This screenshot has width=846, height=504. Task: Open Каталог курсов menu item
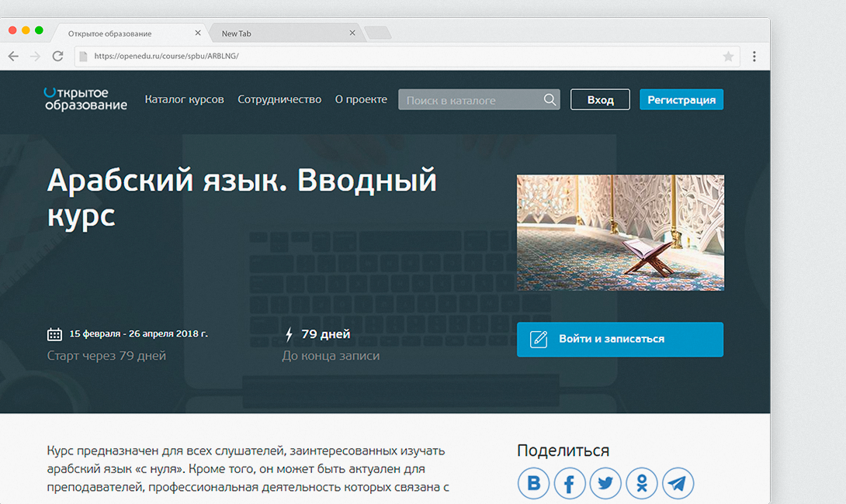[x=184, y=100]
